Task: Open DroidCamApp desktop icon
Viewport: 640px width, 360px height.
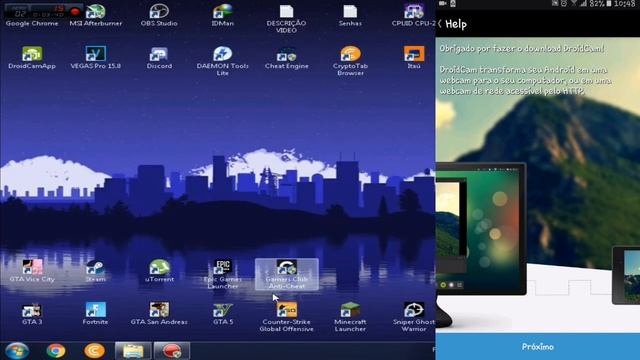Action: click(32, 58)
